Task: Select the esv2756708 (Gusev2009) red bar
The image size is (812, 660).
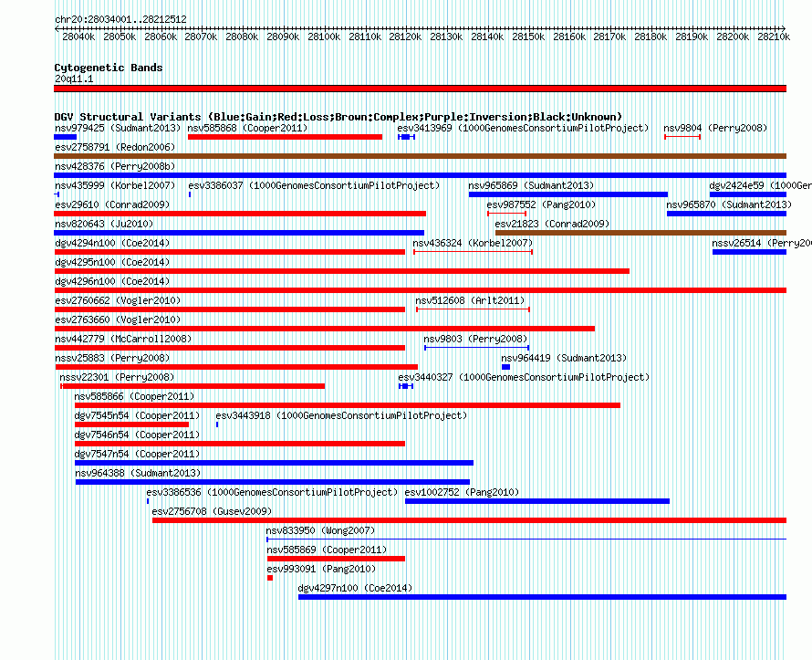Action: coord(469,520)
